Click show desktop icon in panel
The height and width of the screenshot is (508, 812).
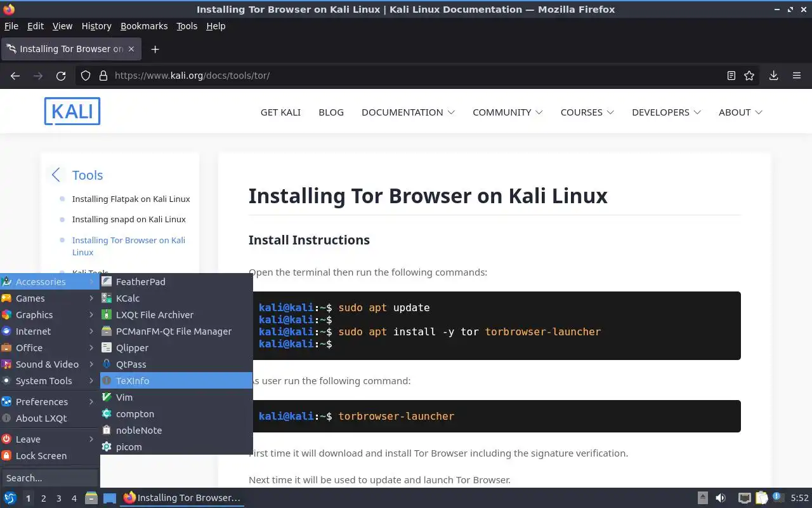(x=110, y=498)
